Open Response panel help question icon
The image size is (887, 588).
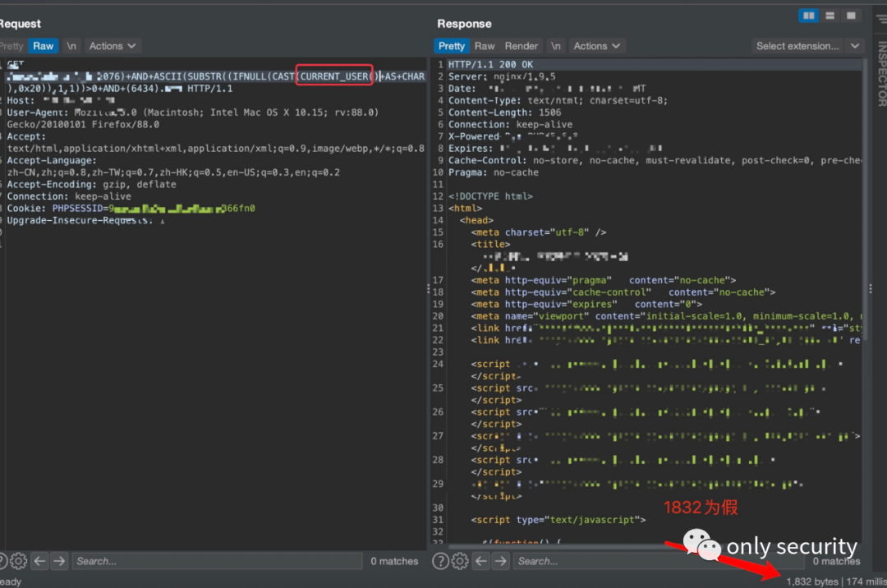[x=441, y=561]
